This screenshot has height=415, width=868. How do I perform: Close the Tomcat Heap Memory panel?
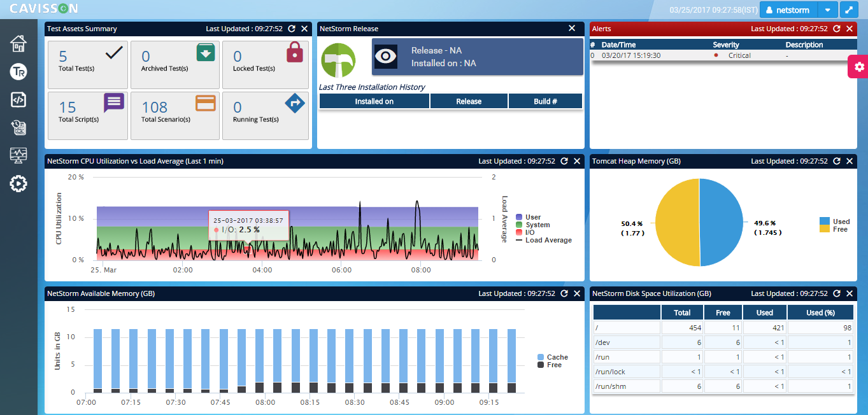point(850,161)
